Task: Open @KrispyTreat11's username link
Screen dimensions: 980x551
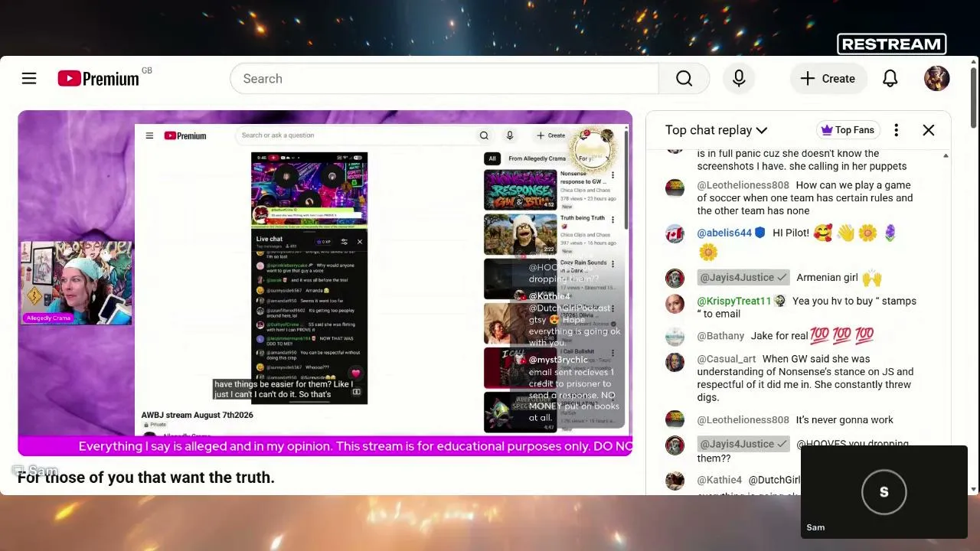Action: tap(734, 301)
